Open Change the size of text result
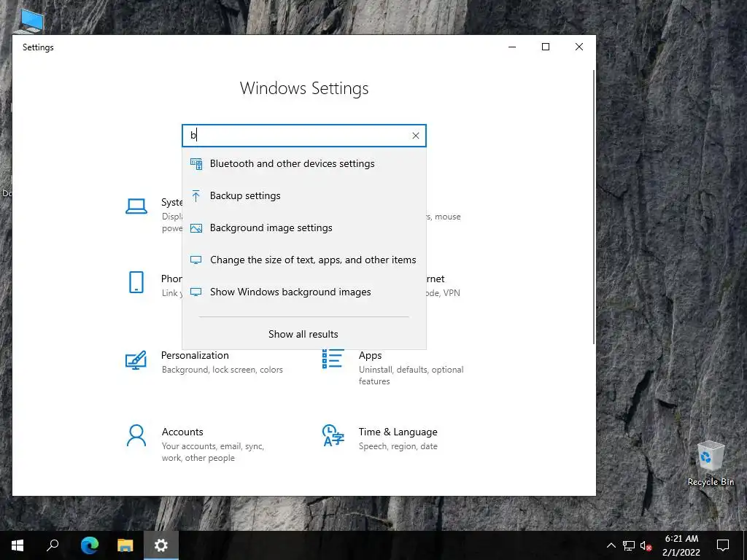Viewport: 747px width, 560px height. pyautogui.click(x=304, y=260)
